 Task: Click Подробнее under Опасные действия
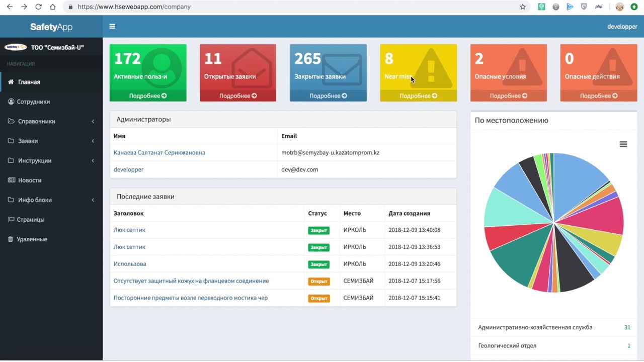click(599, 96)
